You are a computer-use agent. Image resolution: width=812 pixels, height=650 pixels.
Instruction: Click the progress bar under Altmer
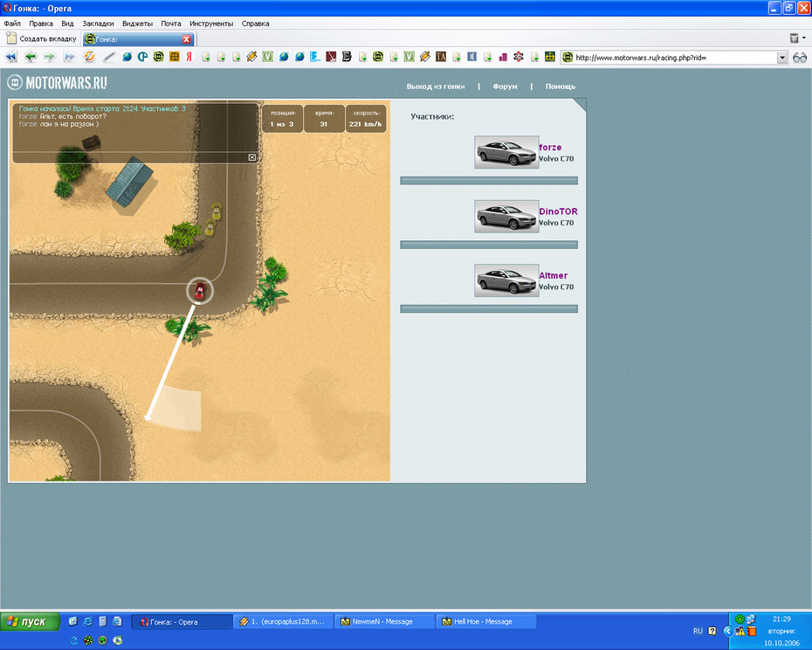tap(489, 309)
